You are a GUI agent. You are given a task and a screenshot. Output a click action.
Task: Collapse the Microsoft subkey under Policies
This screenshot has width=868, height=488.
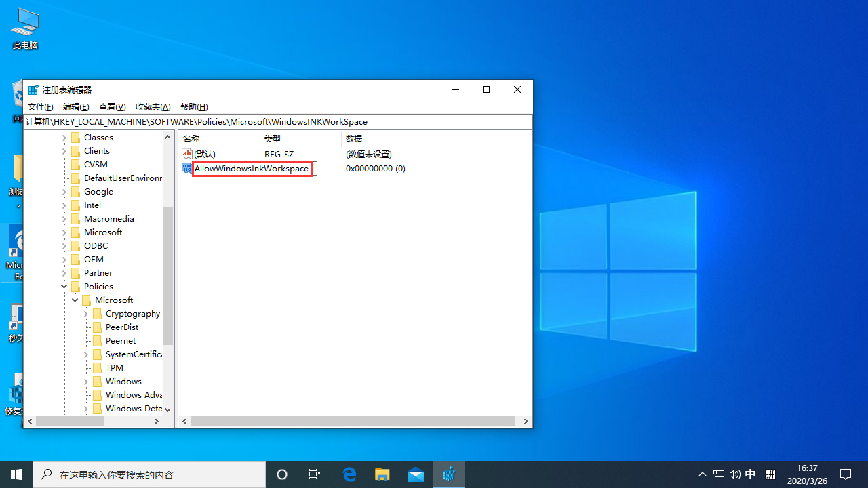coord(75,300)
